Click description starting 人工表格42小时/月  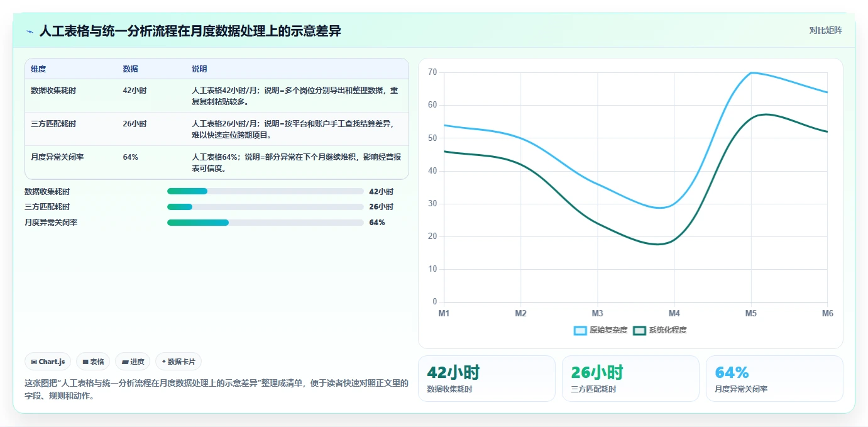(295, 96)
